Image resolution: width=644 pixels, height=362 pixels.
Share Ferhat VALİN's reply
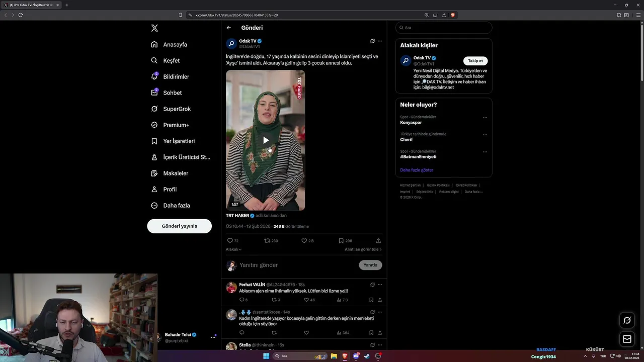tap(380, 300)
